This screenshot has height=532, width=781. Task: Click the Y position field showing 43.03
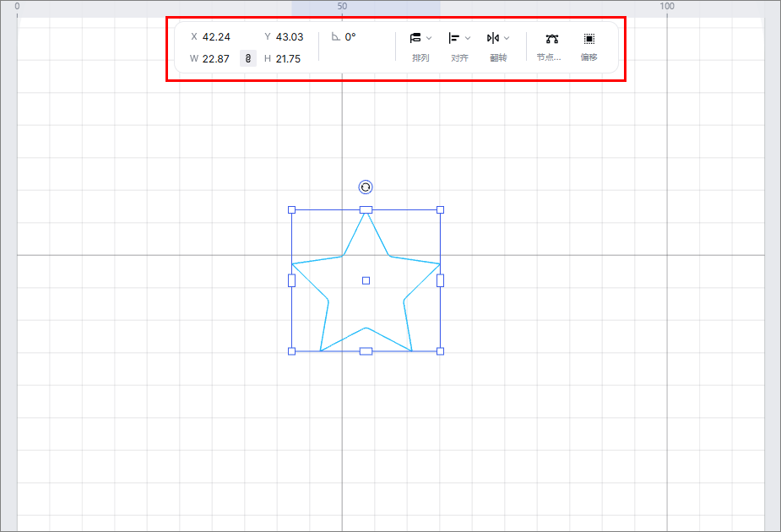(x=290, y=37)
